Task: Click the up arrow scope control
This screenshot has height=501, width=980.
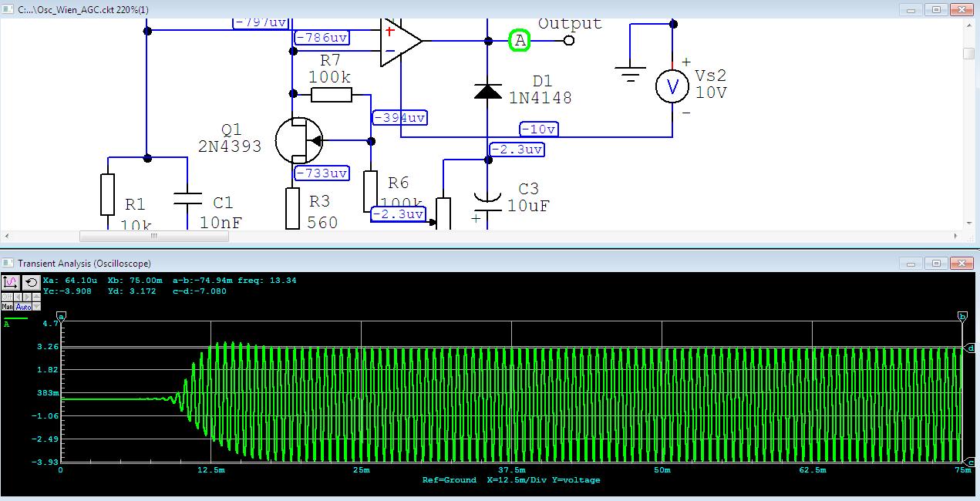Action: pyautogui.click(x=36, y=297)
